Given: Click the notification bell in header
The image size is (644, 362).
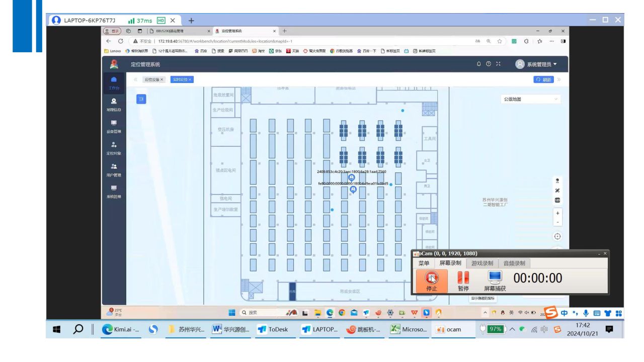Looking at the screenshot, I should tap(478, 64).
